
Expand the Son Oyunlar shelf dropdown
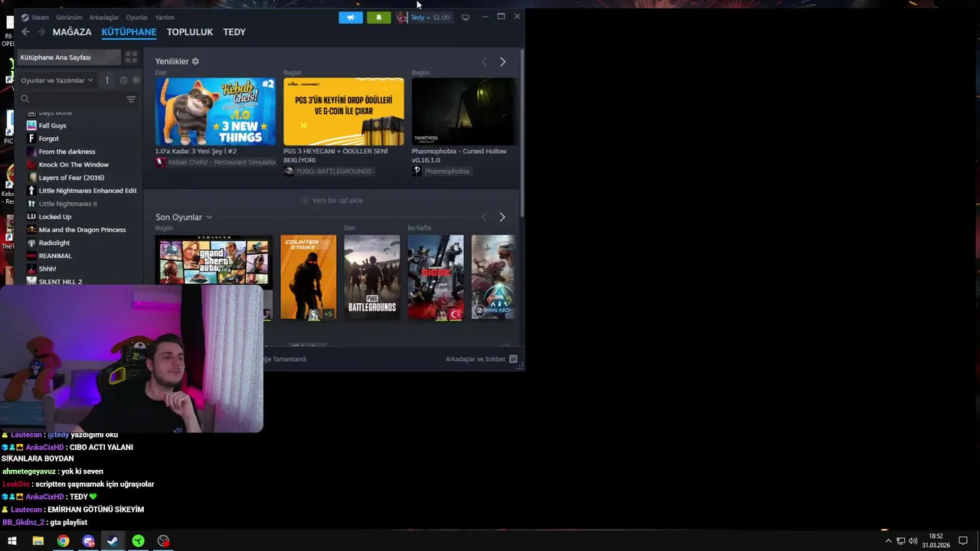click(x=208, y=217)
